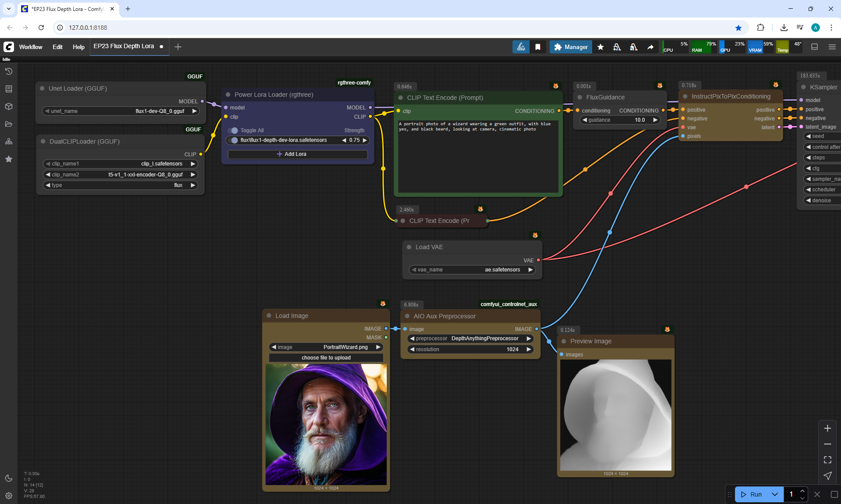Click choose file to upload button
The width and height of the screenshot is (841, 504).
pyautogui.click(x=326, y=358)
